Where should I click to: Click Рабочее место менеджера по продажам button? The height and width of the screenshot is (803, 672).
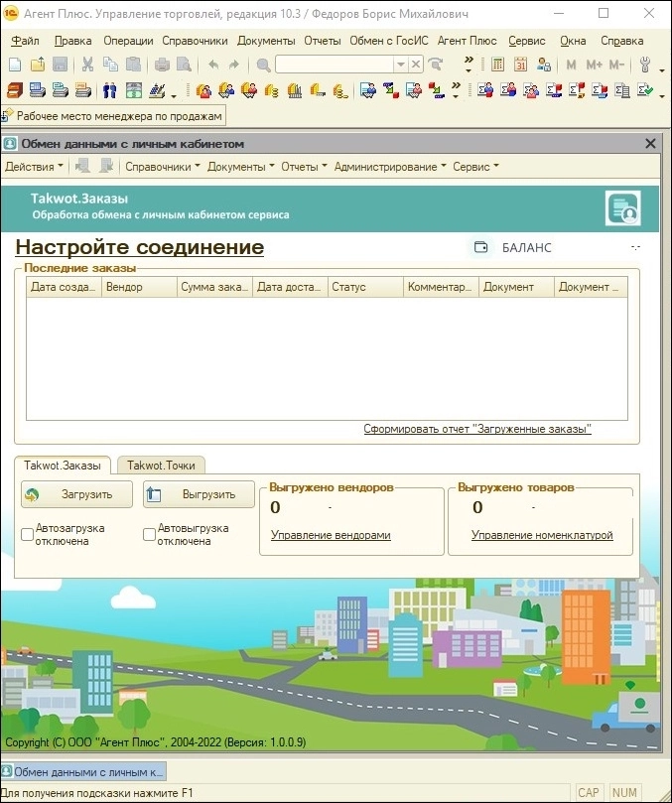click(x=113, y=116)
